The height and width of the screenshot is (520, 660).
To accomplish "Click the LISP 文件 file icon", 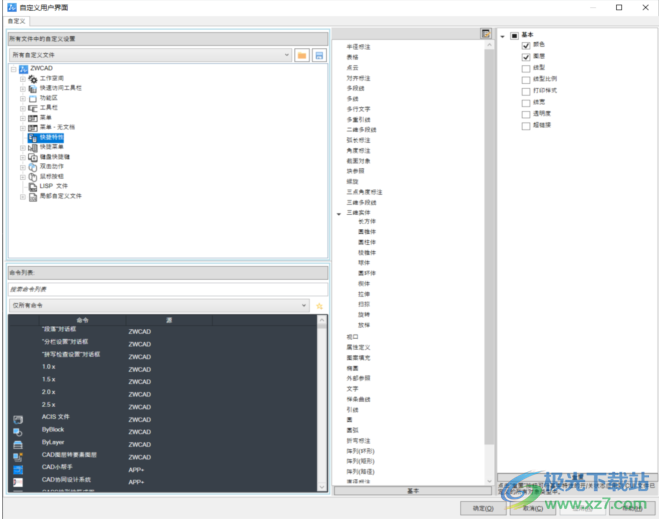I will click(x=33, y=187).
